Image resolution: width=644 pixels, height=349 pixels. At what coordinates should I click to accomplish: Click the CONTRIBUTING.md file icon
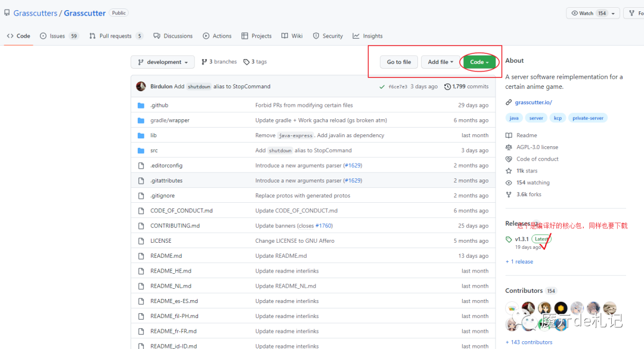[141, 226]
